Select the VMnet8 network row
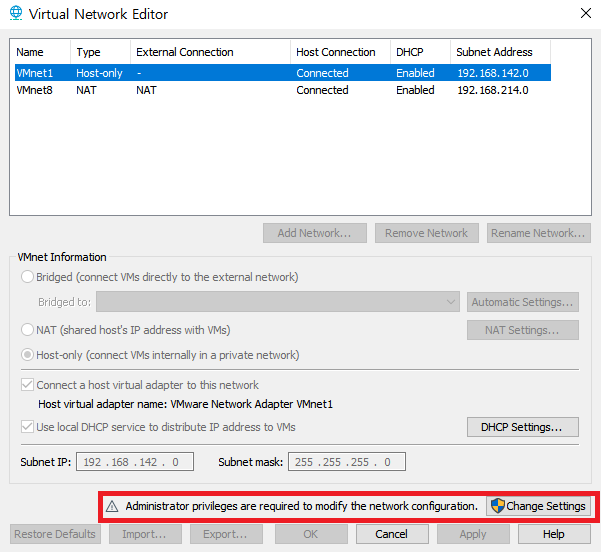The height and width of the screenshot is (555, 602). click(x=283, y=90)
